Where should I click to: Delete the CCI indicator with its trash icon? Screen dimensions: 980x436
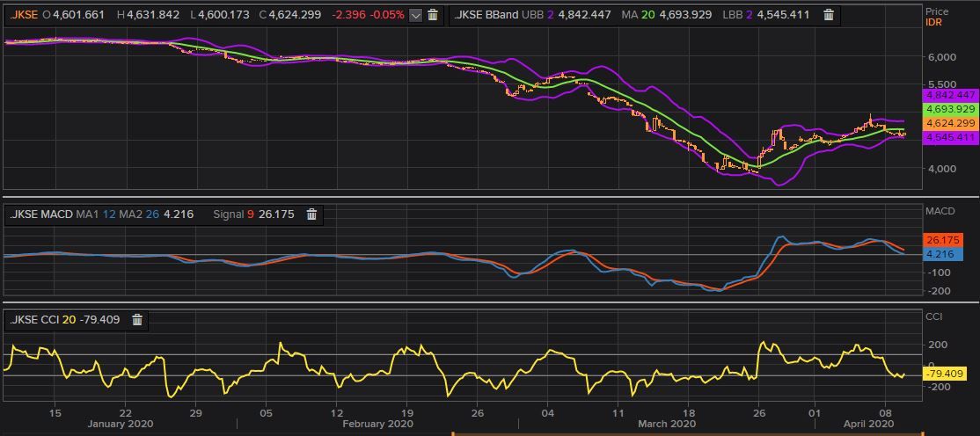(x=137, y=320)
